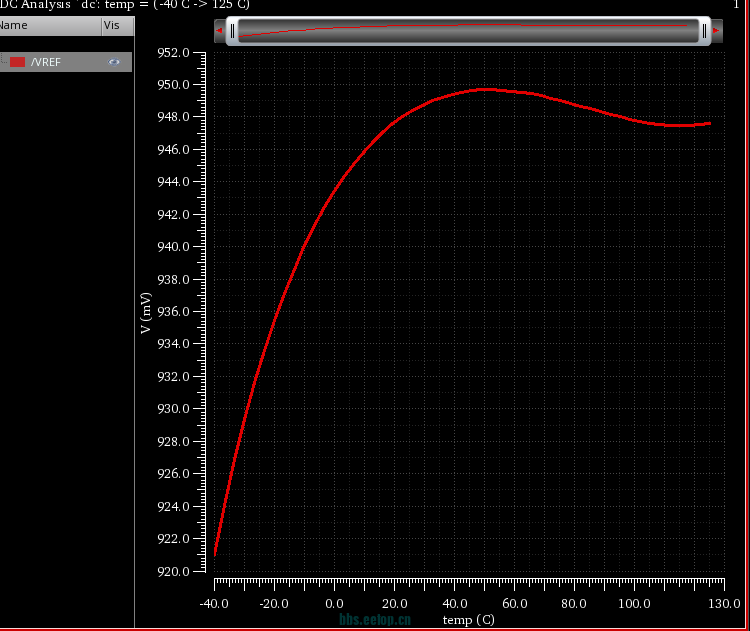Click the 130.0 x-axis tick value
Screen dimensions: 750x631
click(724, 604)
